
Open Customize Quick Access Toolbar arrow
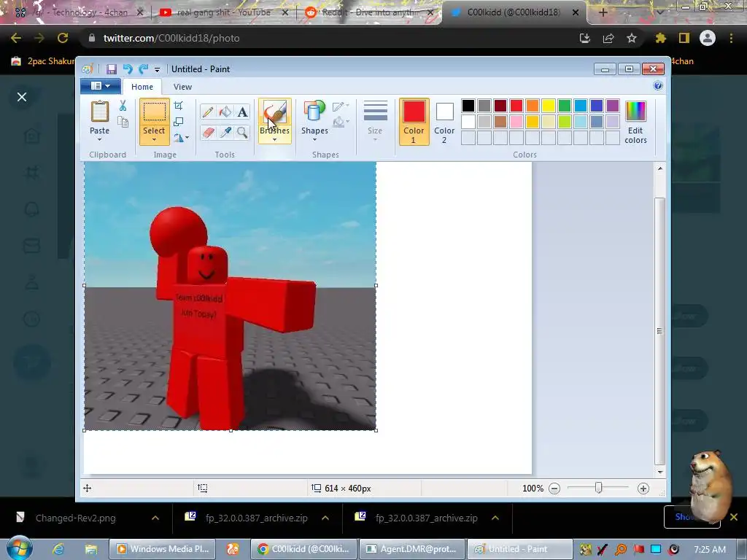[x=157, y=69]
